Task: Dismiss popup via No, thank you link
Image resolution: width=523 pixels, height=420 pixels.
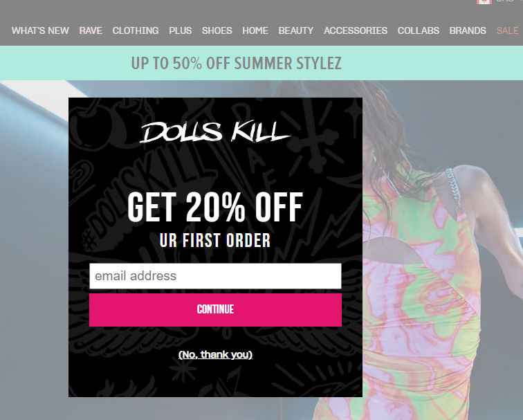Action: click(x=215, y=355)
